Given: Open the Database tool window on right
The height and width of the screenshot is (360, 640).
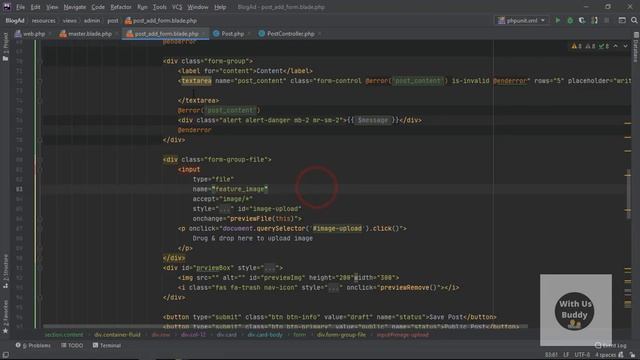Looking at the screenshot, I should pos(636,47).
